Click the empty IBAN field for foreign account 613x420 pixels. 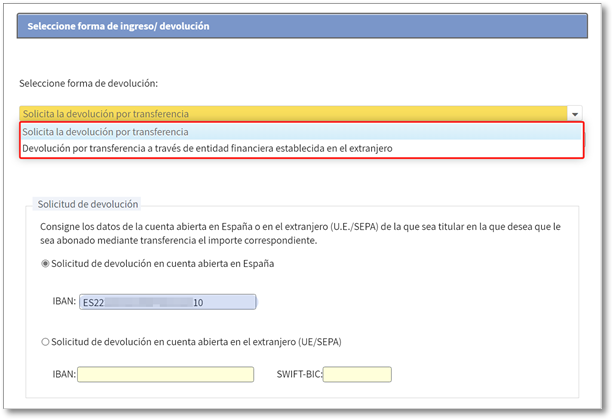click(x=165, y=374)
